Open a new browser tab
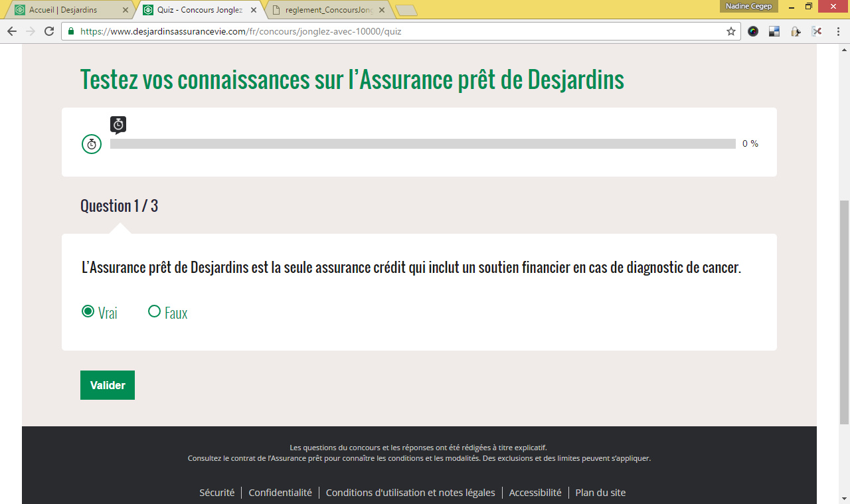The width and height of the screenshot is (850, 504). coord(406,10)
